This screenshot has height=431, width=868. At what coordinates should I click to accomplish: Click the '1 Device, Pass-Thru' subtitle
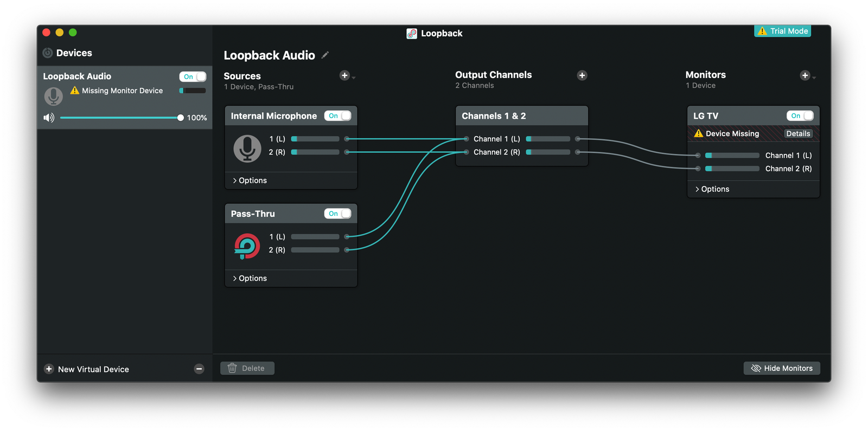(259, 87)
